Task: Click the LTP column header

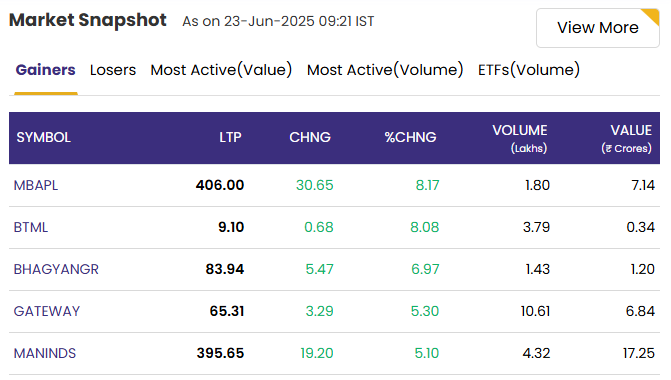Action: pos(230,137)
